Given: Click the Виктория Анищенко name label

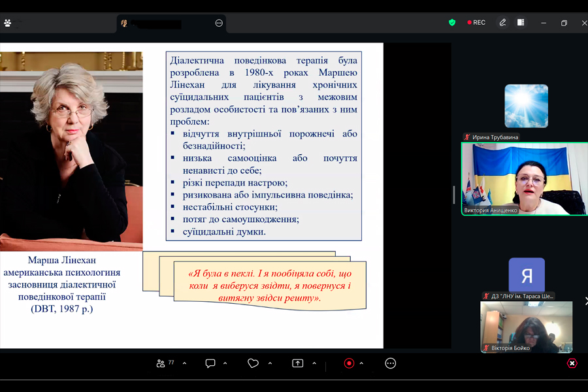Looking at the screenshot, I should (491, 210).
